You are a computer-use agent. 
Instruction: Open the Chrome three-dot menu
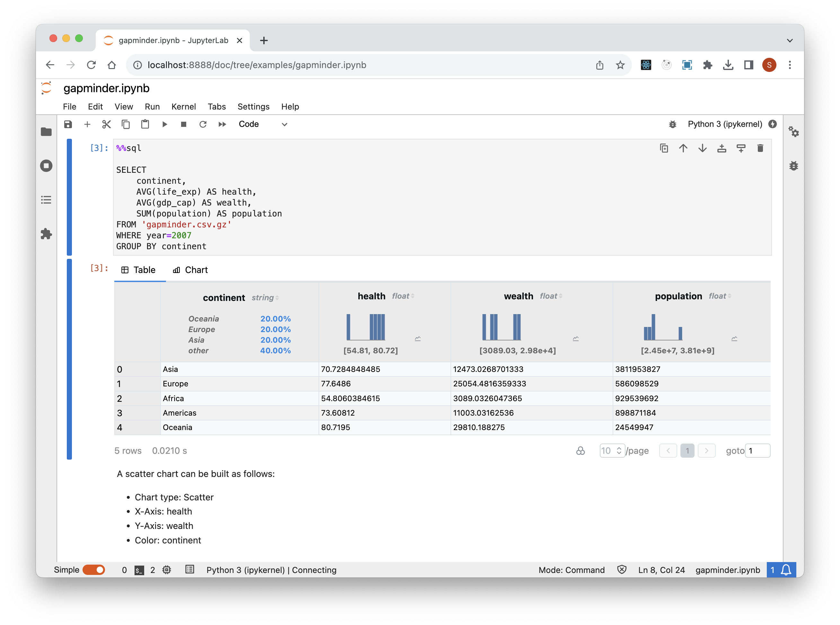point(790,65)
